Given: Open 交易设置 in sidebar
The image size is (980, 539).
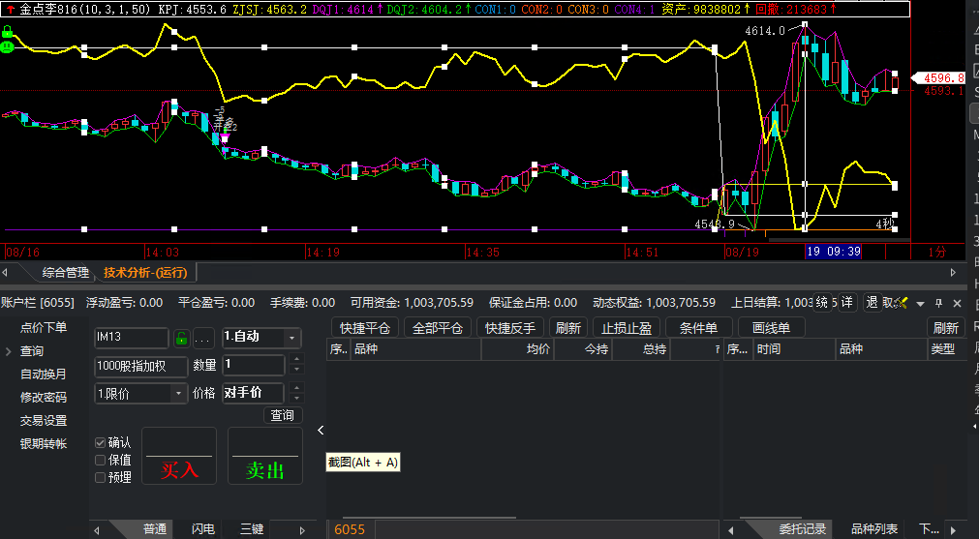Looking at the screenshot, I should pos(44,421).
